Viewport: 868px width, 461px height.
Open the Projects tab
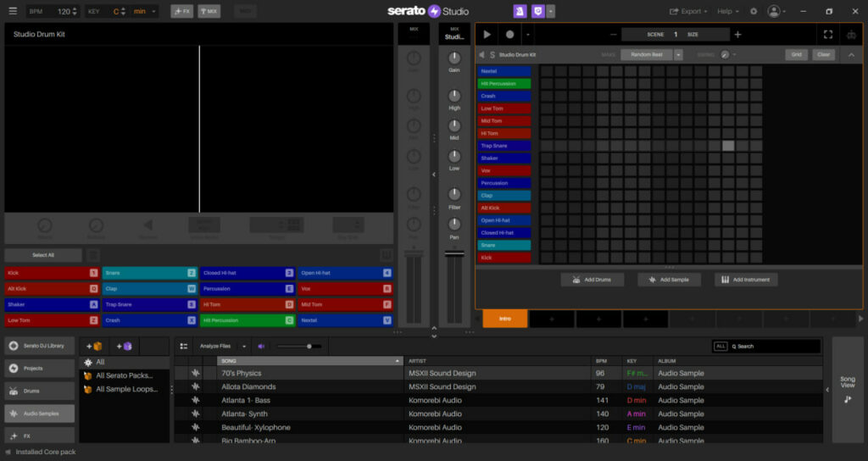pos(39,369)
